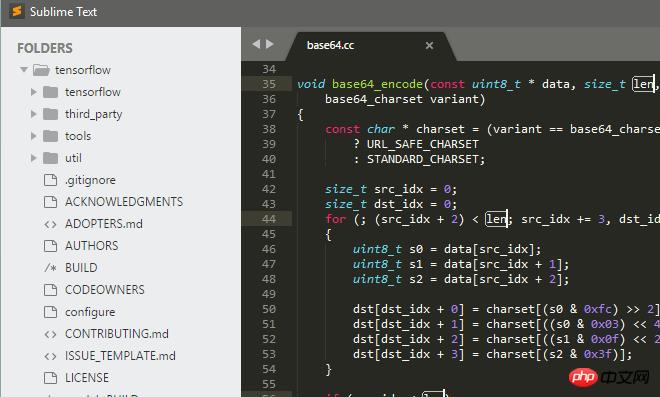The height and width of the screenshot is (397, 660).
Task: Click line number 44 in the gutter
Action: point(269,219)
